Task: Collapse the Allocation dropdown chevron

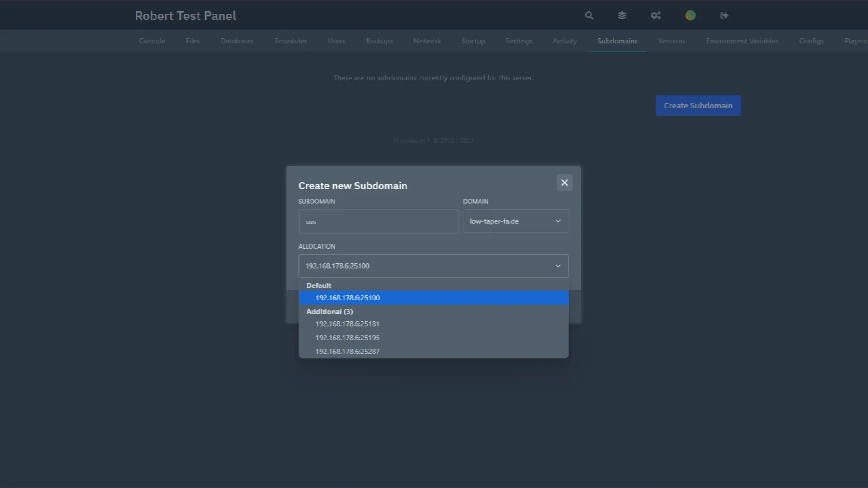Action: (x=558, y=266)
